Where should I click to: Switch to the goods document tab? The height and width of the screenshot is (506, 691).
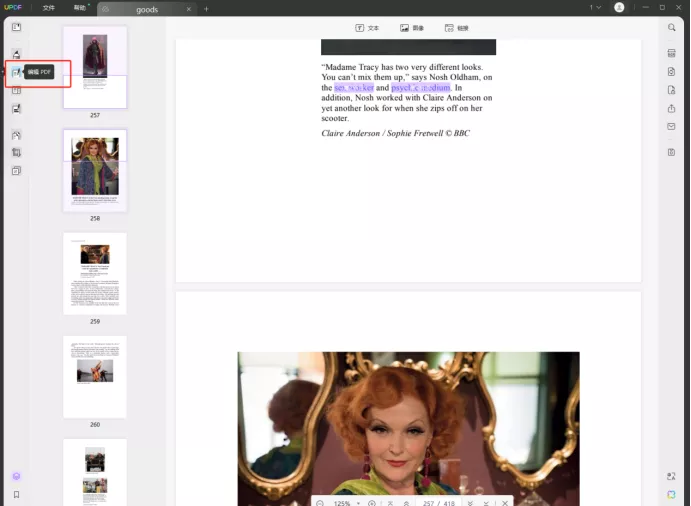point(147,9)
